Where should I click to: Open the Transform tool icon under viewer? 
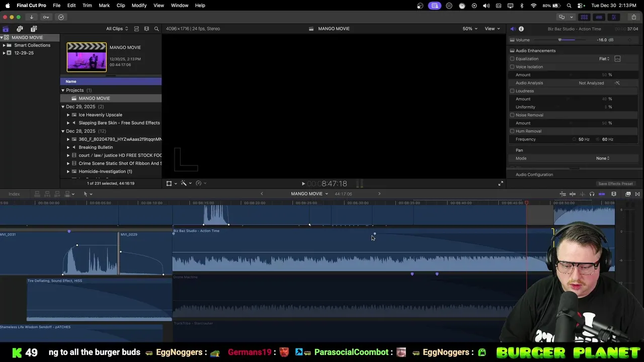click(x=169, y=184)
